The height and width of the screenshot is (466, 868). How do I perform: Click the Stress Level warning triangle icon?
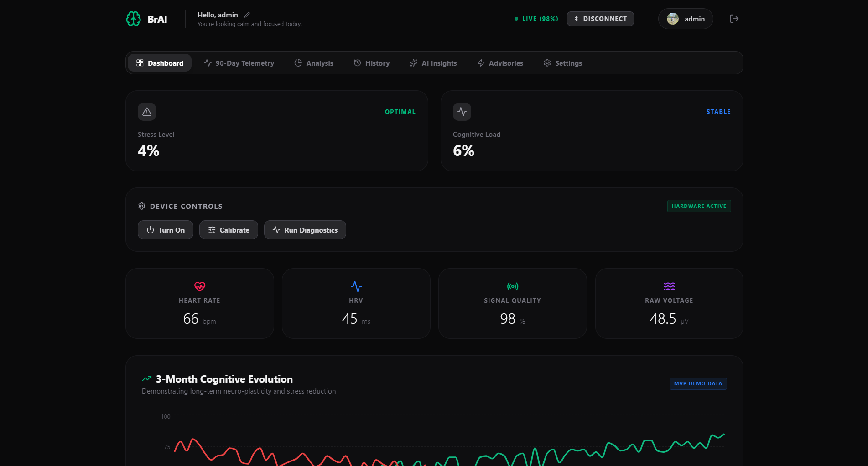tap(147, 112)
